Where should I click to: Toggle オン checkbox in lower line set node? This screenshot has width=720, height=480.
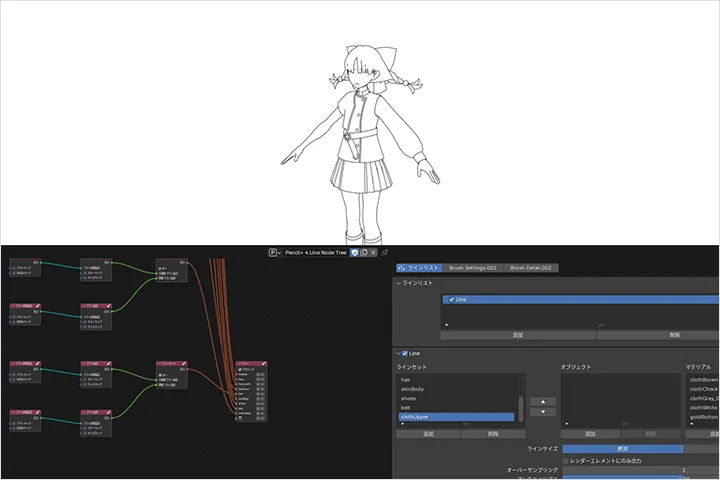[x=160, y=375]
